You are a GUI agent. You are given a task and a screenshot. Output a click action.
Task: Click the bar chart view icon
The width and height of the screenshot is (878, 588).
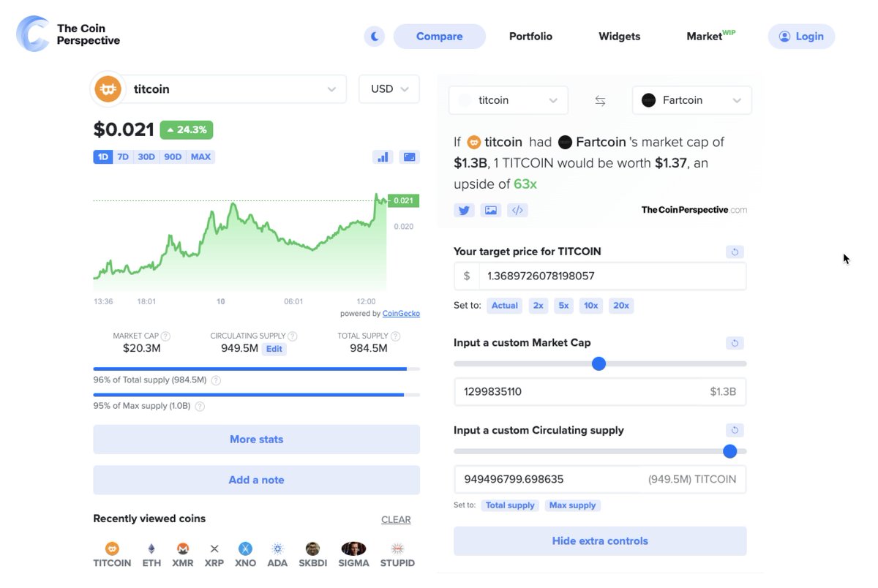[383, 157]
